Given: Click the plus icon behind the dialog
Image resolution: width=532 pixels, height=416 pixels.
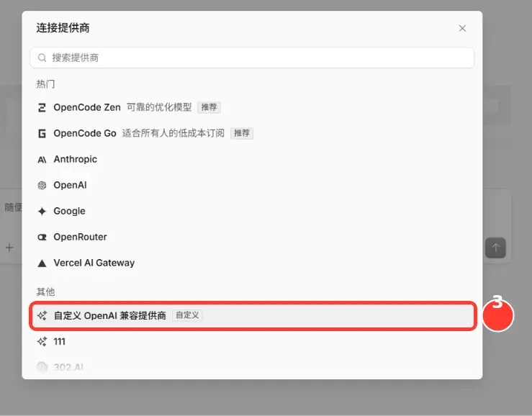Looking at the screenshot, I should click(9, 248).
